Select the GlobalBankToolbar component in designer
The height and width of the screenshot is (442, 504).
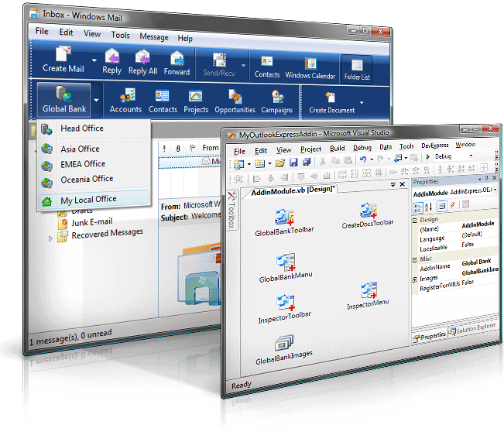pyautogui.click(x=284, y=222)
